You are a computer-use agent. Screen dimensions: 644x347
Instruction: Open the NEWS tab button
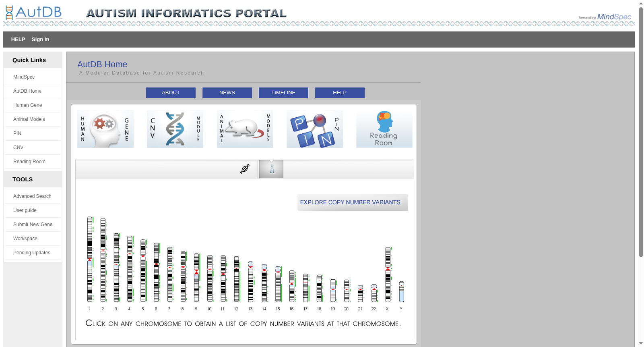[x=227, y=93]
